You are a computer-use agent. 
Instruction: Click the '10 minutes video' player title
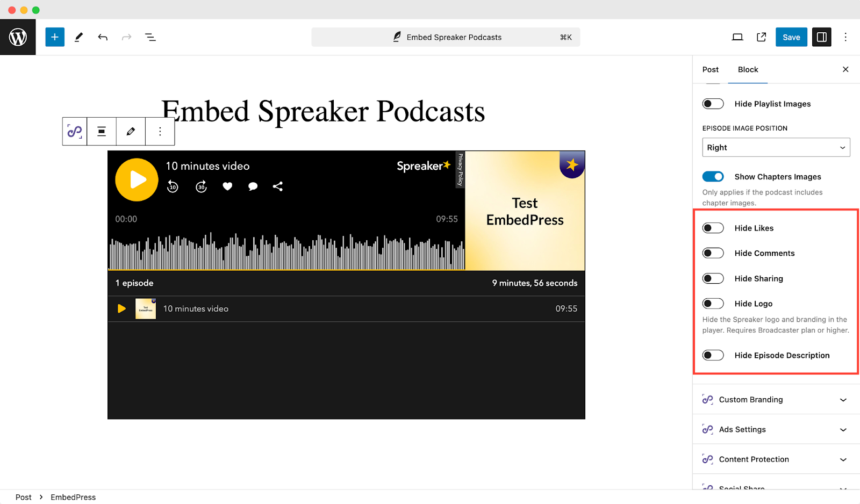coord(207,166)
